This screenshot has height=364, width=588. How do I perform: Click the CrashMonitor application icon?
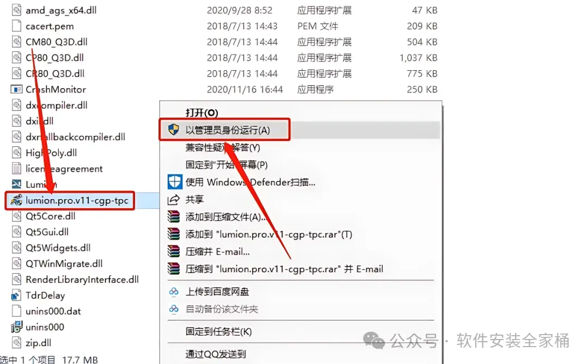(16, 89)
